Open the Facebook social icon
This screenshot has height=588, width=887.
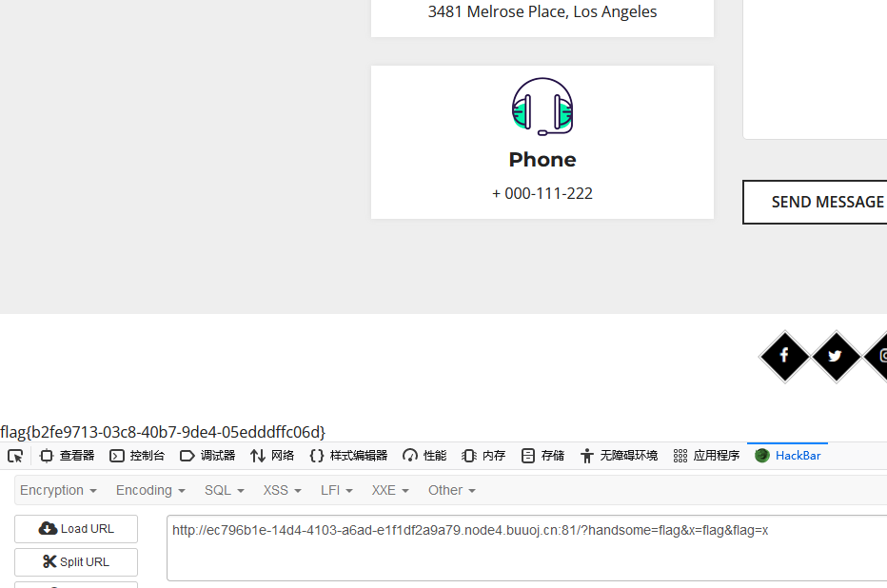784,356
